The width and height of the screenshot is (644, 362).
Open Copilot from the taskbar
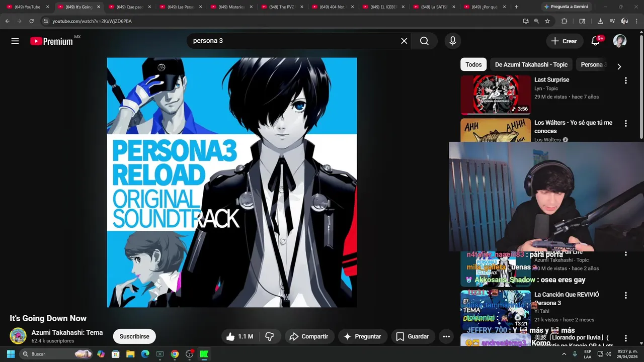click(x=101, y=354)
